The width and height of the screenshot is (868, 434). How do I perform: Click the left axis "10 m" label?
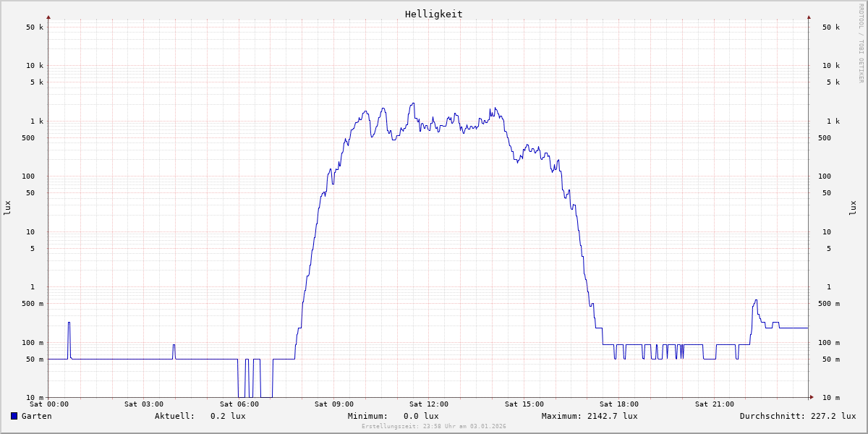[x=35, y=398]
